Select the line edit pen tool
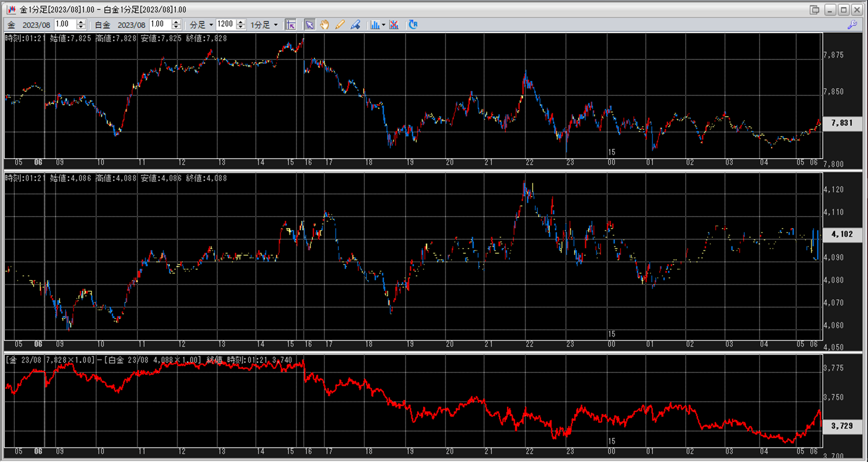Screen dimensions: 868x462 click(x=355, y=25)
